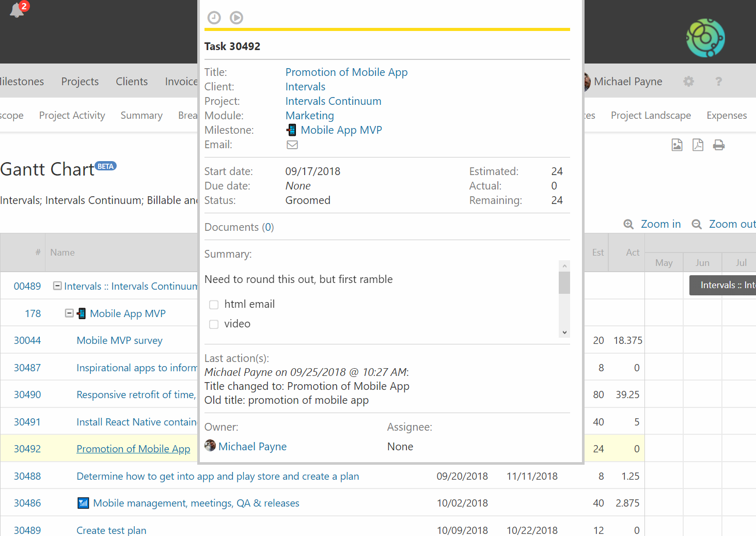Click the notification bell icon

tap(17, 10)
